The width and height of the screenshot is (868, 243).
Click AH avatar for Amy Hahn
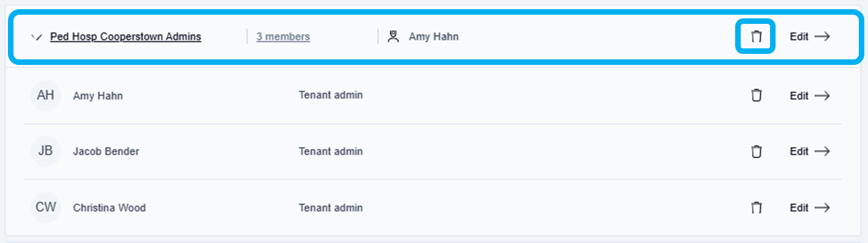[46, 95]
